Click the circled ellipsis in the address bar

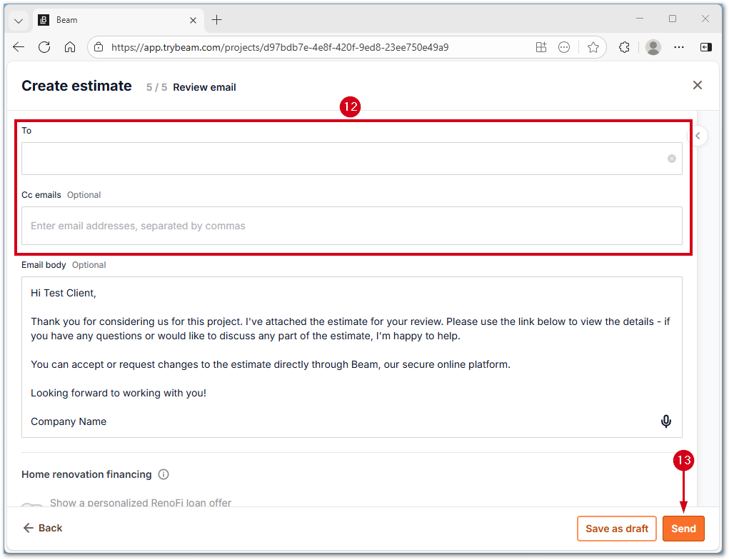564,46
